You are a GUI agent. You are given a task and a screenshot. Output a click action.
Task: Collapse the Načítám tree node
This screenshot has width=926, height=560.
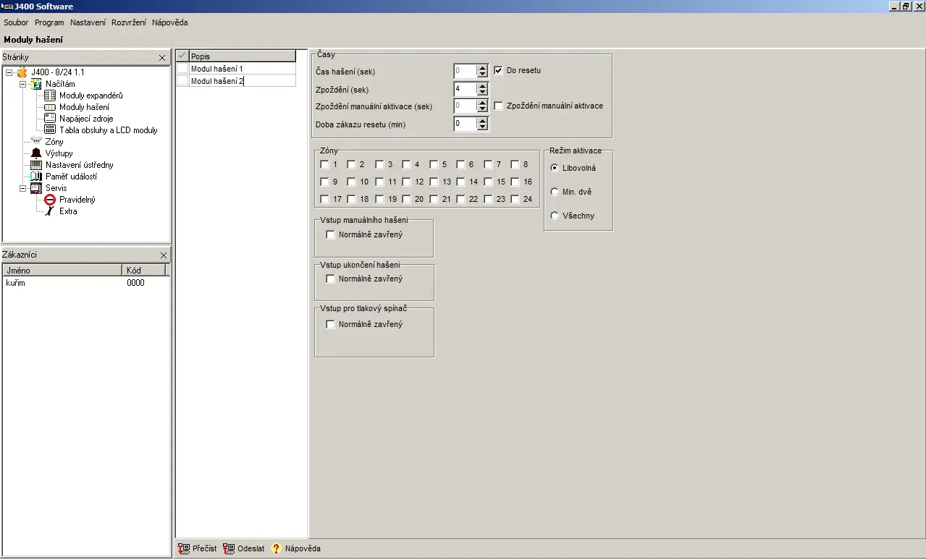(x=23, y=84)
